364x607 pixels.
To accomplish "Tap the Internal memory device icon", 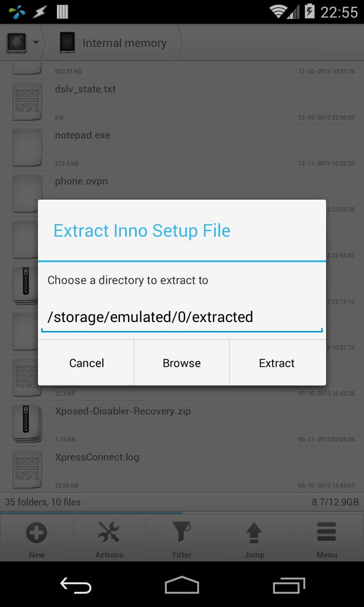I will coord(67,43).
